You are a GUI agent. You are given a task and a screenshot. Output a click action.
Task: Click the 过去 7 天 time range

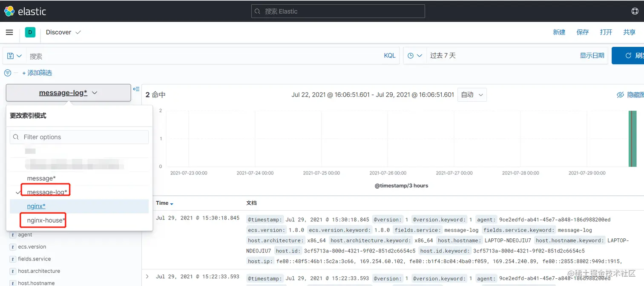point(443,55)
